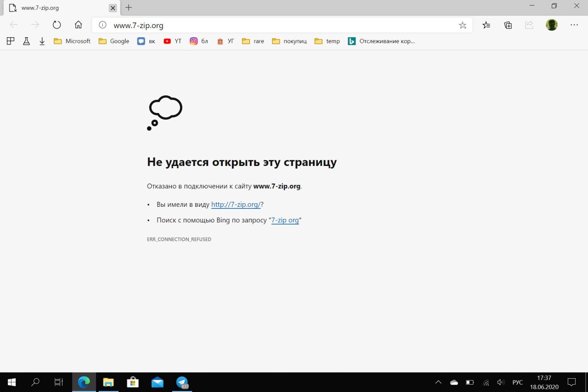
Task: Open Microsoft Store from the taskbar
Action: point(133,382)
